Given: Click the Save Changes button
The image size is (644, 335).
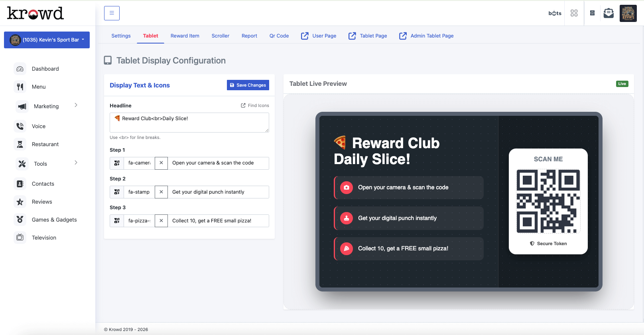Looking at the screenshot, I should pyautogui.click(x=248, y=85).
